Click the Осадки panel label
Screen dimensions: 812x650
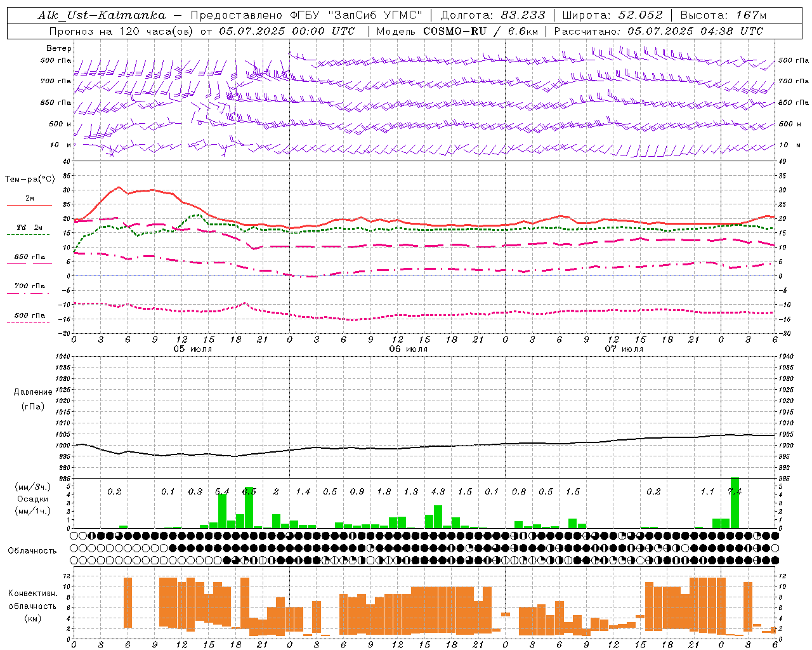(32, 499)
